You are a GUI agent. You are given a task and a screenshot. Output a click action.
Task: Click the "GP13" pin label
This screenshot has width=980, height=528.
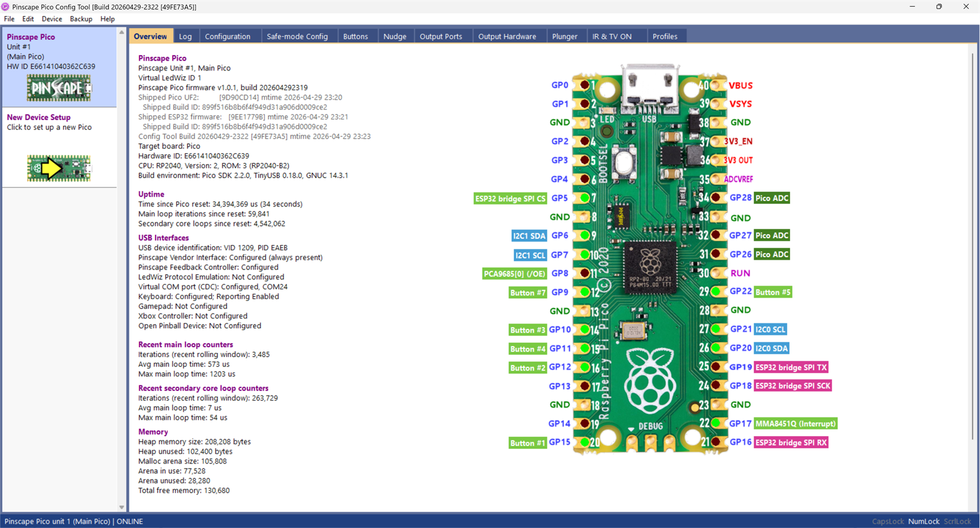(x=560, y=387)
